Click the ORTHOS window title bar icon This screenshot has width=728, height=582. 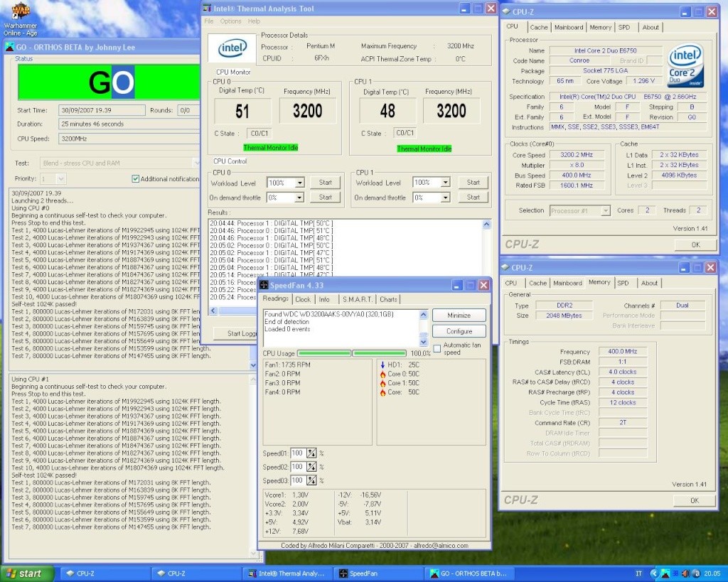(10, 47)
